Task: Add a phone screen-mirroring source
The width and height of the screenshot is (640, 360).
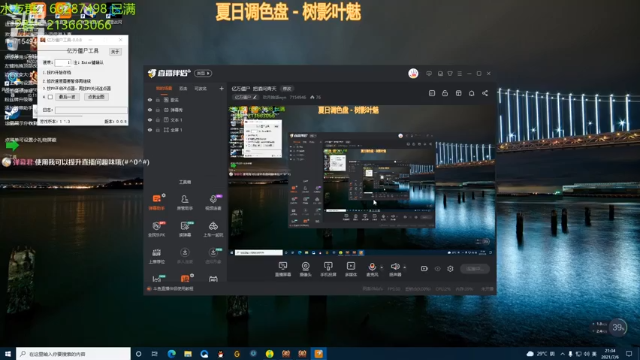Action: pyautogui.click(x=328, y=269)
